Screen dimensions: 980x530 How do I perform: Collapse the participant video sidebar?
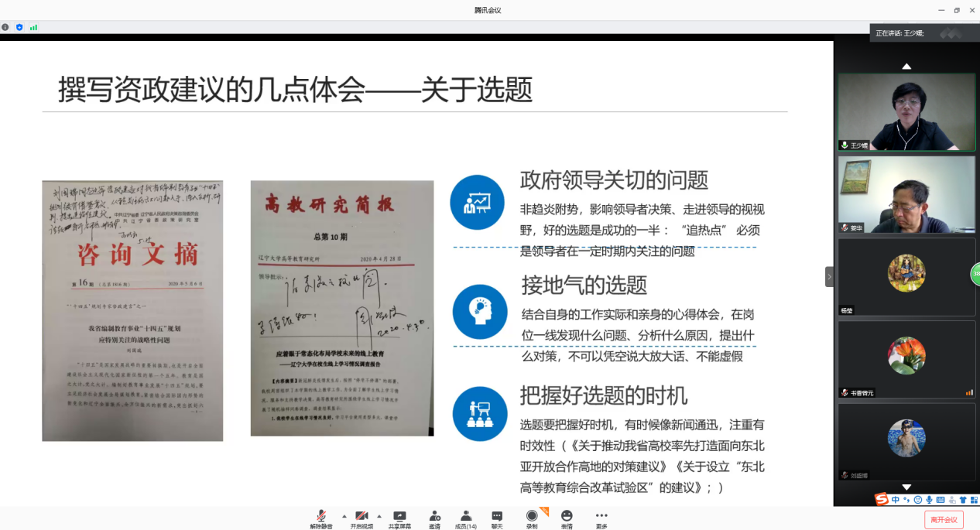[x=829, y=276]
